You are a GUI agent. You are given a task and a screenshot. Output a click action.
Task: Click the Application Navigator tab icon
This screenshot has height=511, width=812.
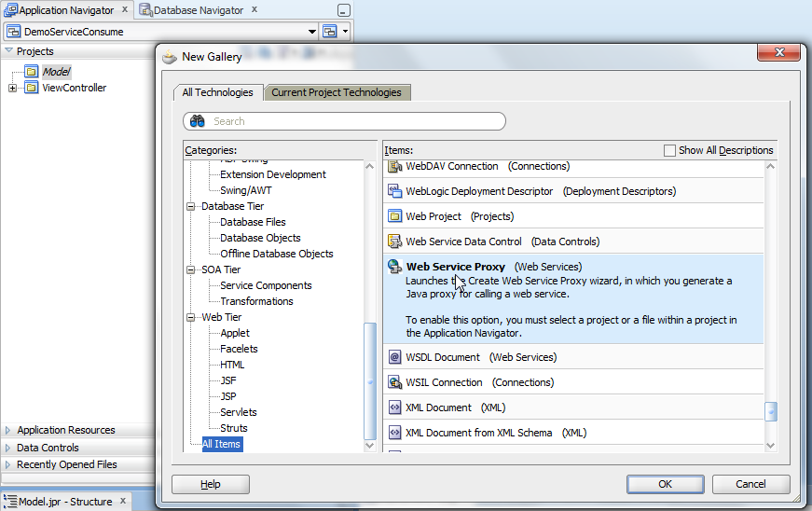tap(10, 10)
